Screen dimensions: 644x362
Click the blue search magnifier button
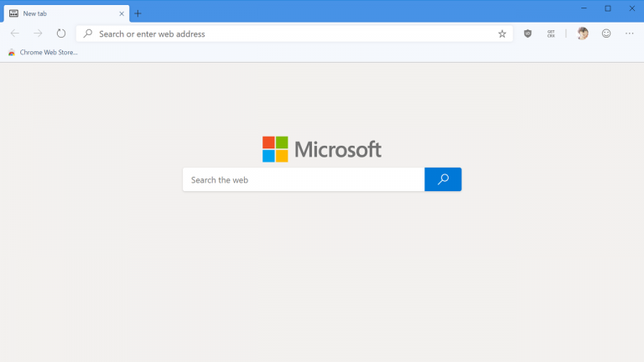click(x=443, y=179)
